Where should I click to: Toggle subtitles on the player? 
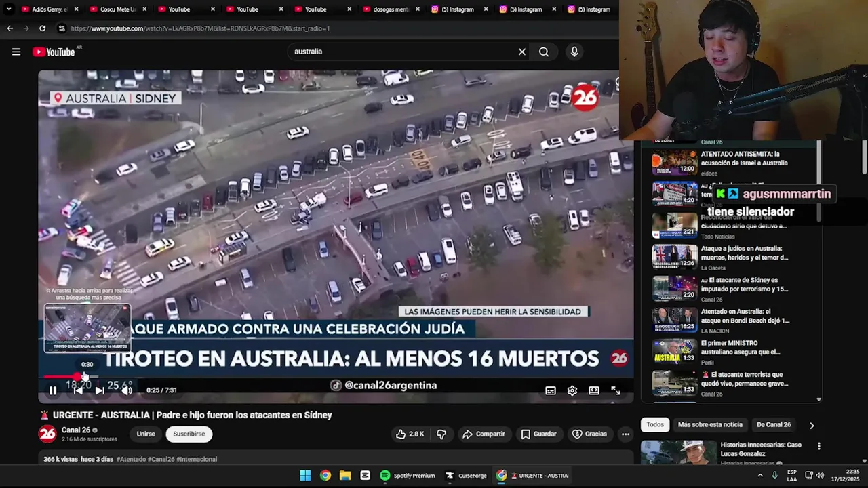click(551, 390)
